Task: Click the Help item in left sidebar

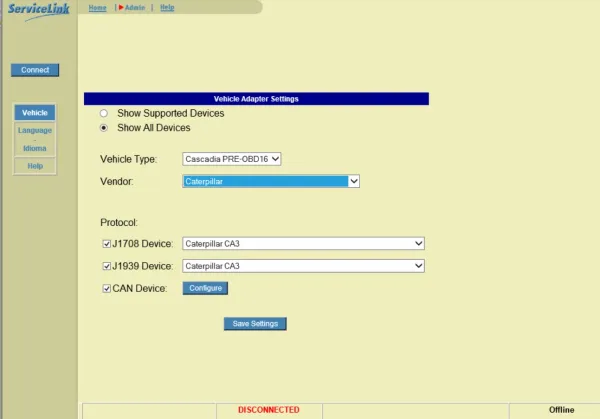Action: 35,165
